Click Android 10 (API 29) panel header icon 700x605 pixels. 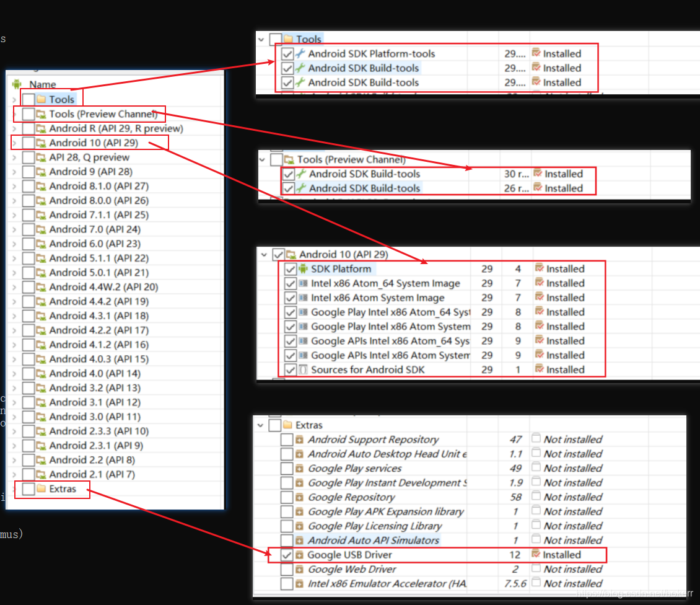click(291, 254)
